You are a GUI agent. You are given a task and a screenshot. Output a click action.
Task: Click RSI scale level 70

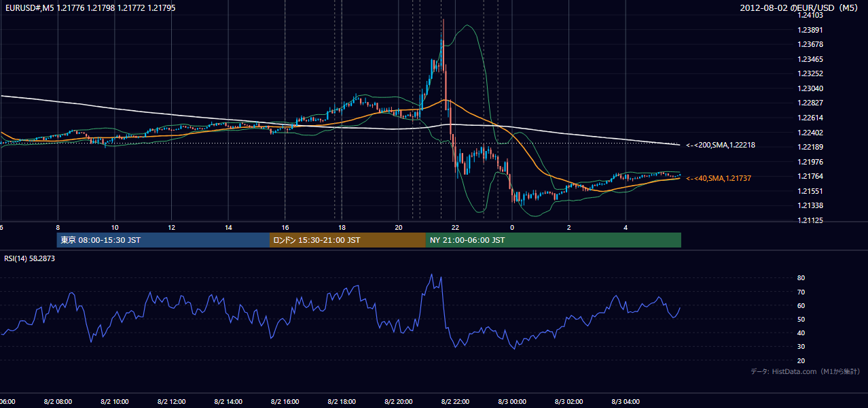(x=801, y=292)
